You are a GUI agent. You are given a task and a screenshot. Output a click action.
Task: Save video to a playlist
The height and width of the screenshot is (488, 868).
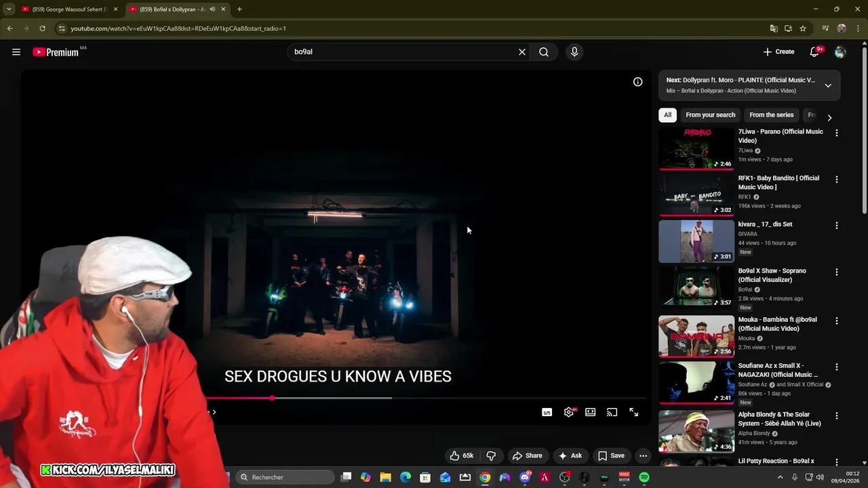coord(611,455)
